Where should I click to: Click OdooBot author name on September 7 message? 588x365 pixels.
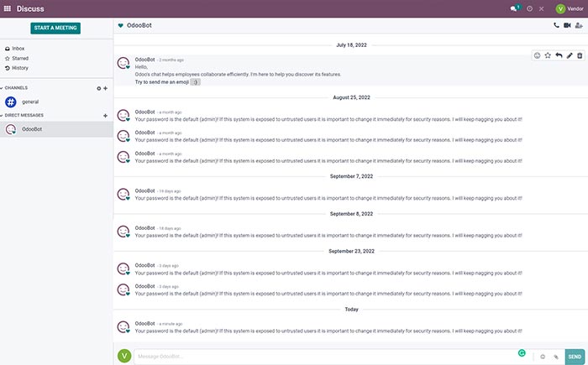[144, 190]
